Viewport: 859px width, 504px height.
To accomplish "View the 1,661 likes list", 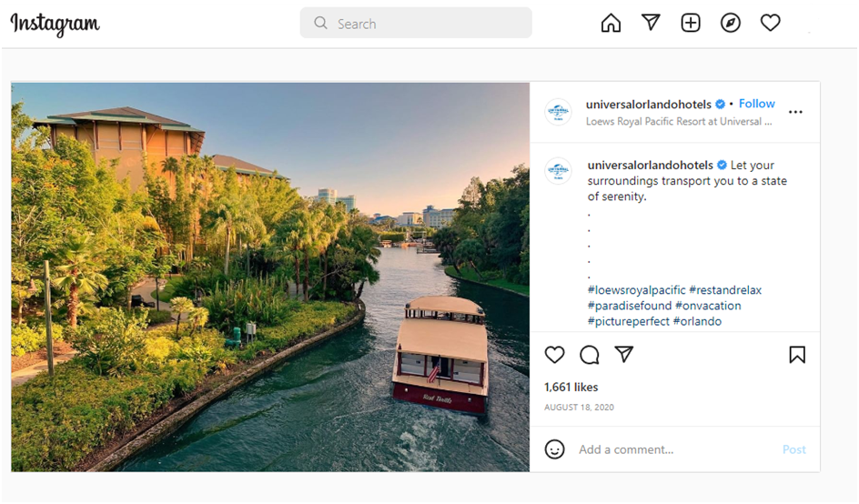I will tap(571, 388).
